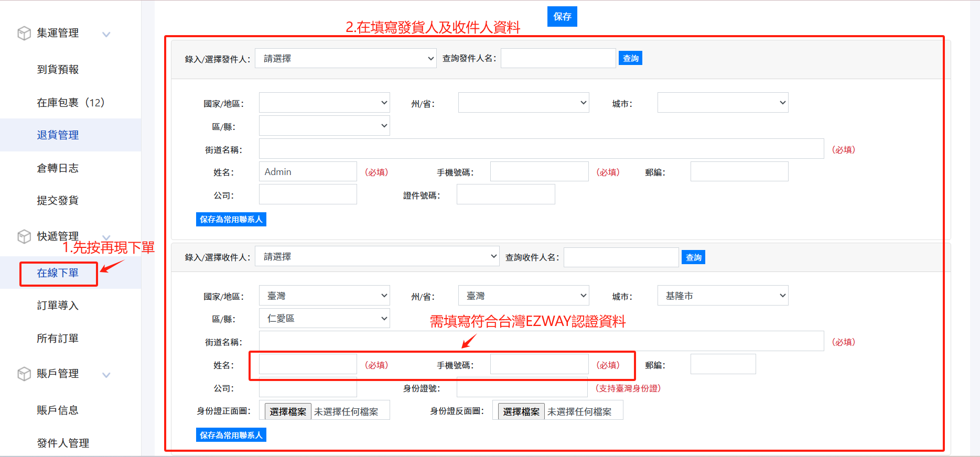980x457 pixels.
Task: Open recipient 城市 dropdown showing 基隆市
Action: 722,296
